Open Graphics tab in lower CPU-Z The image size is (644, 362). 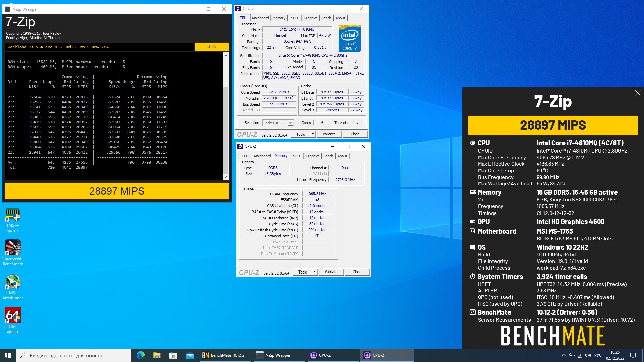pyautogui.click(x=313, y=156)
